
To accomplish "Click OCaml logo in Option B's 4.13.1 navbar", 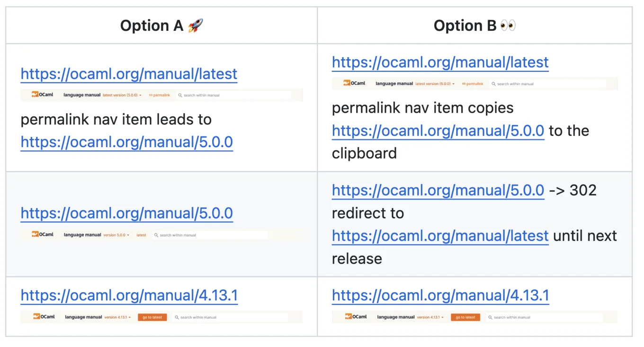I will coord(355,317).
